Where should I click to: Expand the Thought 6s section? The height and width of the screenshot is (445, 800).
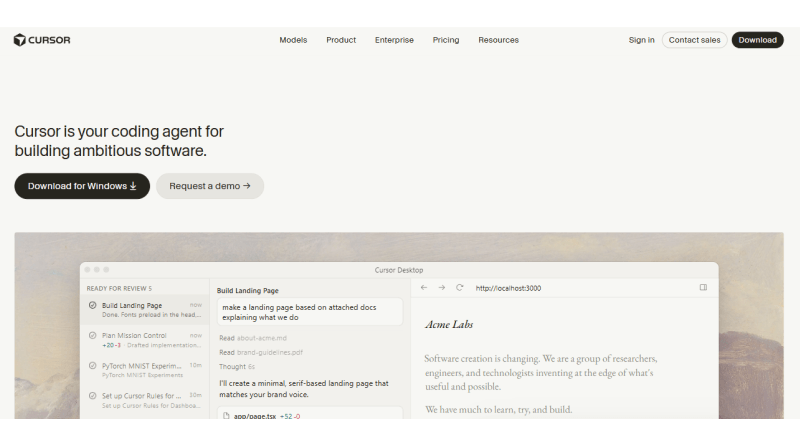click(x=237, y=366)
